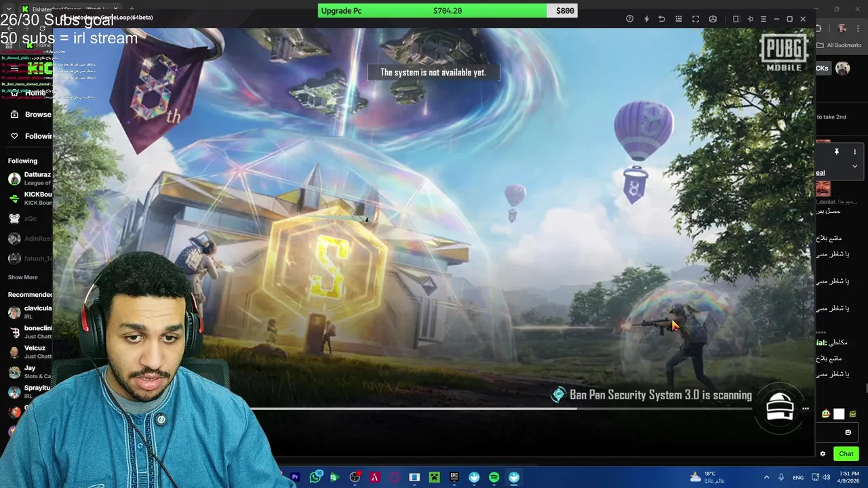Open All Bookmarks folder in the browser
Screen dimensions: 868x488
point(839,45)
